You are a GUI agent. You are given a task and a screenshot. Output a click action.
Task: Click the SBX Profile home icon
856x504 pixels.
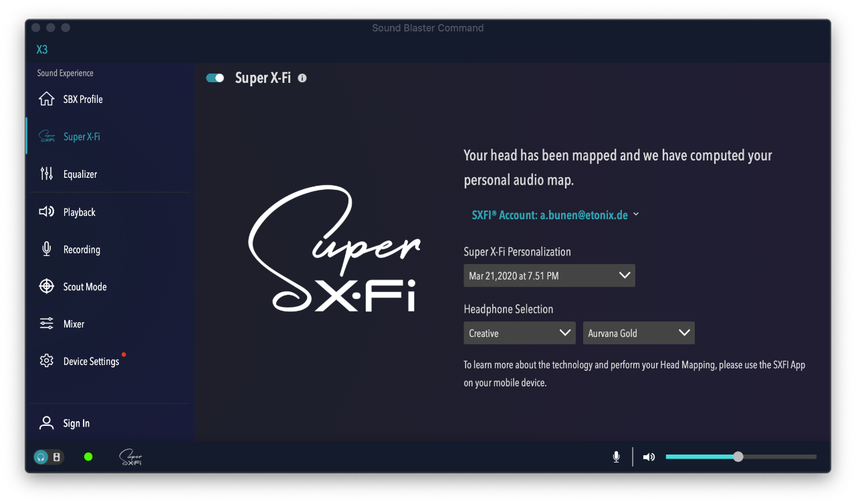(46, 99)
